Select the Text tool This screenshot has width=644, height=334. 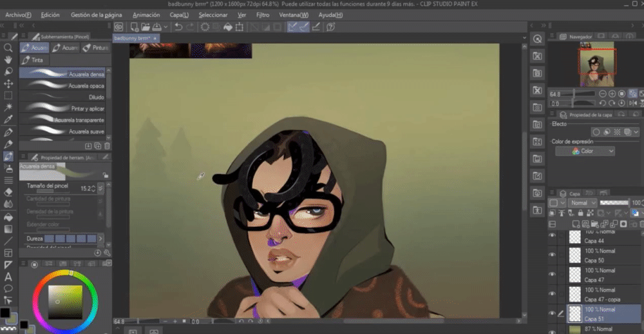click(8, 277)
